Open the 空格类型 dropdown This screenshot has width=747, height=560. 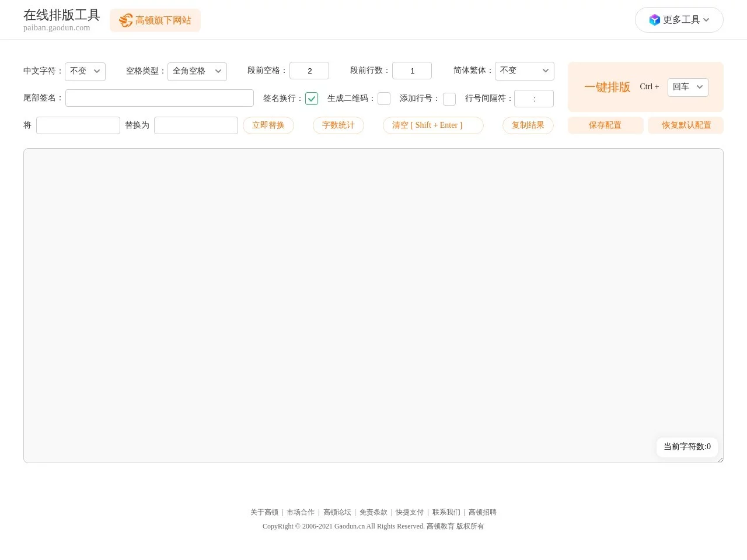click(x=197, y=71)
